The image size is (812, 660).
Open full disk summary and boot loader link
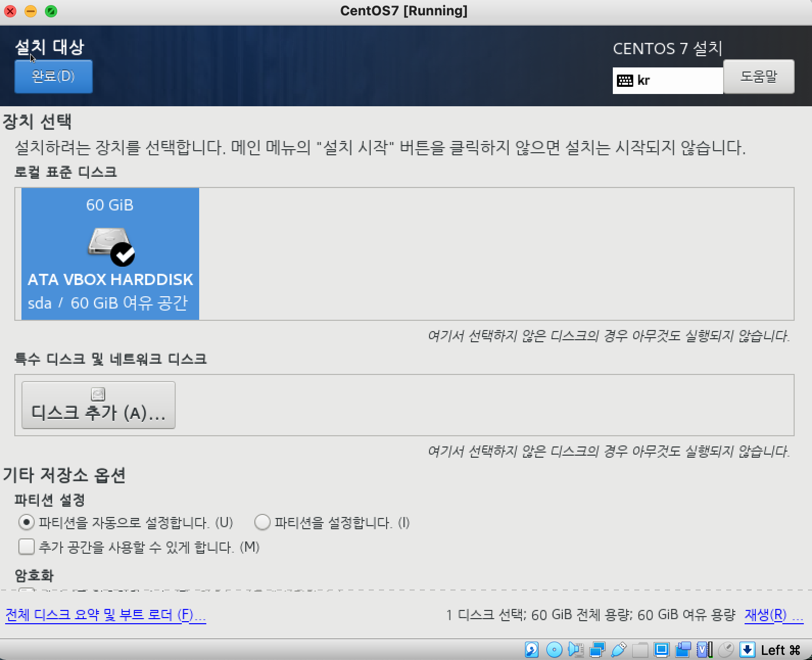click(x=106, y=615)
